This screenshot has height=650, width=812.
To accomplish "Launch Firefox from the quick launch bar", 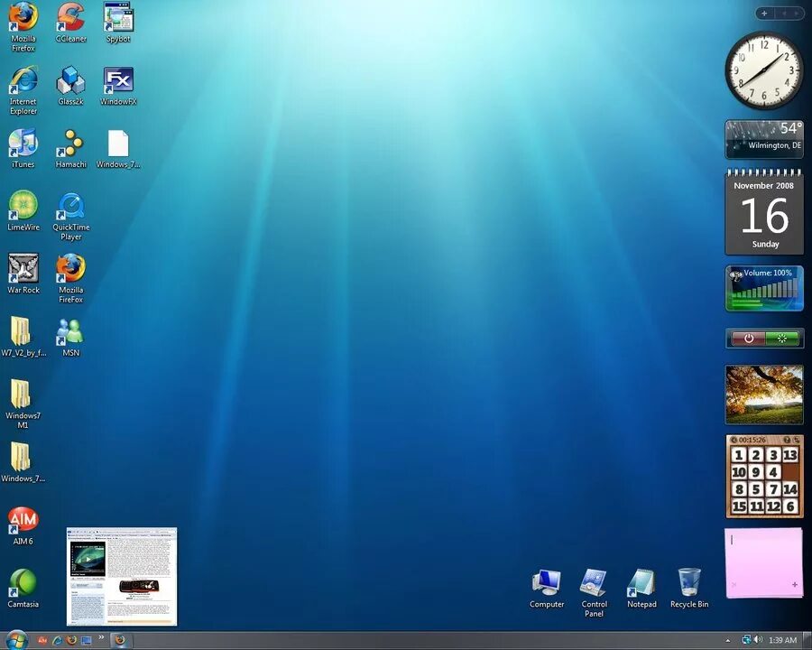I will (x=71, y=640).
